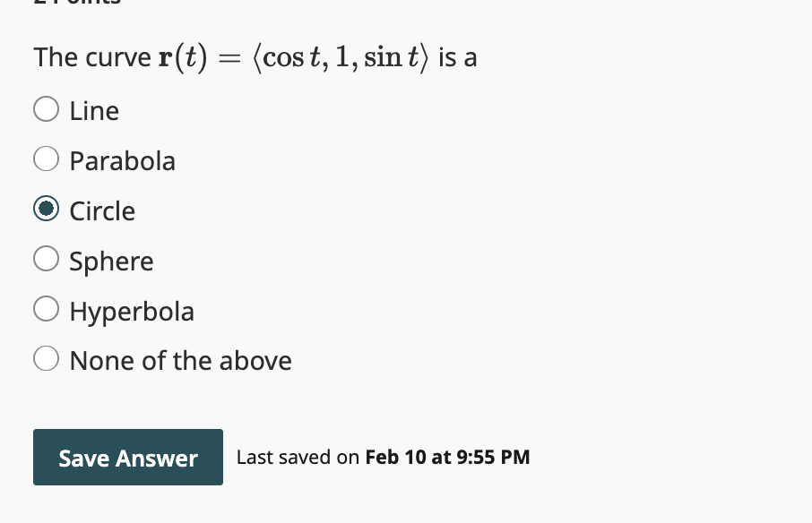Choose Parabola as your answer

tap(46, 159)
